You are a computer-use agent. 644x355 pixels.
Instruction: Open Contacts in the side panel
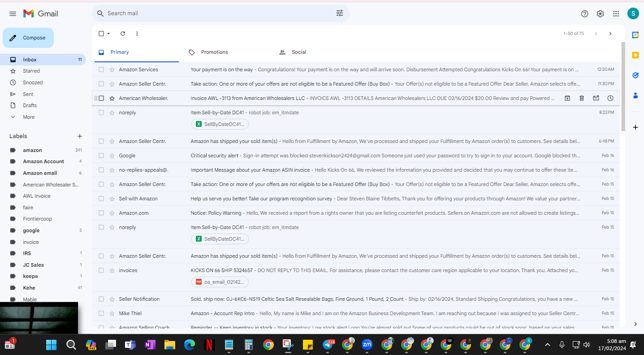coord(635,95)
